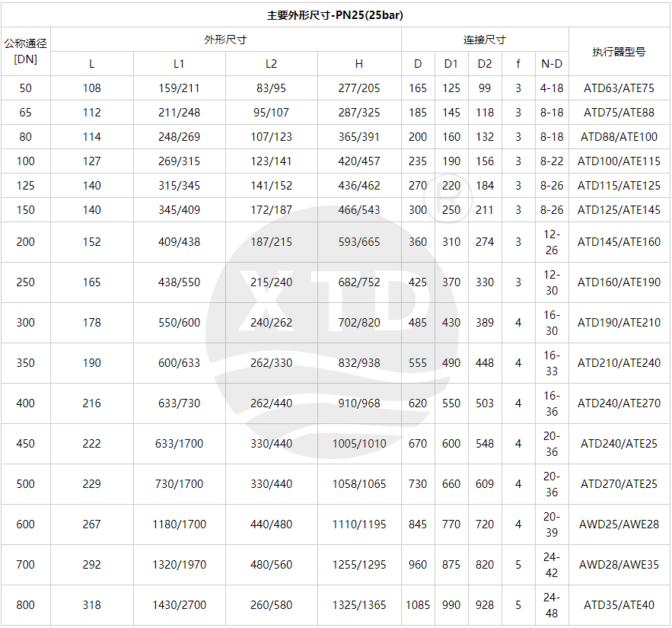The image size is (672, 628).
Task: Select the 公称通径 [DN] column header
Action: pyautogui.click(x=26, y=51)
